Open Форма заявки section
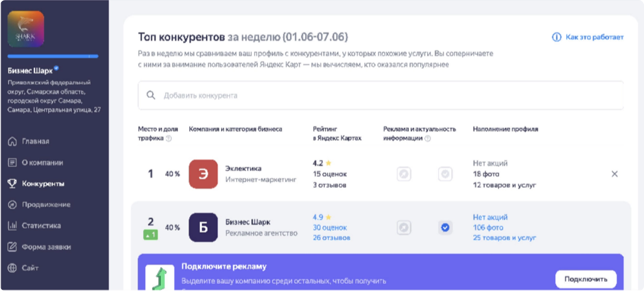Screen dimensions: 644x291 point(46,247)
